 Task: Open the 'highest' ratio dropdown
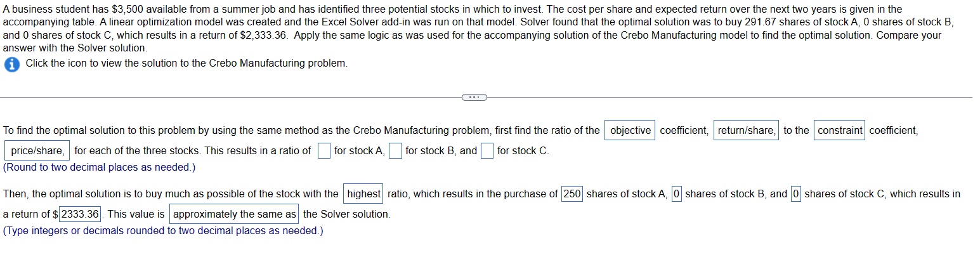point(363,194)
